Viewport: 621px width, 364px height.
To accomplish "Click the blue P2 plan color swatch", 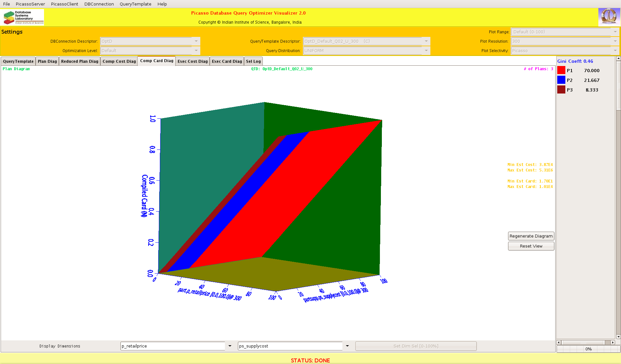I will tap(561, 80).
